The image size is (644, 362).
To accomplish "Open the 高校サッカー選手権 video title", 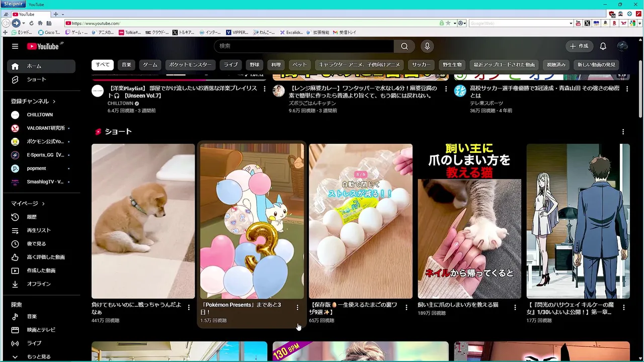I will [x=545, y=92].
